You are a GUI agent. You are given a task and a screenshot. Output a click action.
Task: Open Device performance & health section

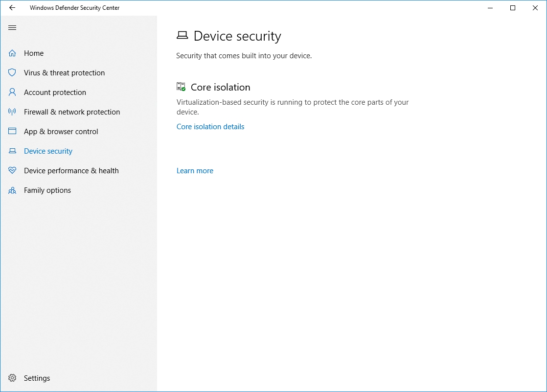(71, 171)
